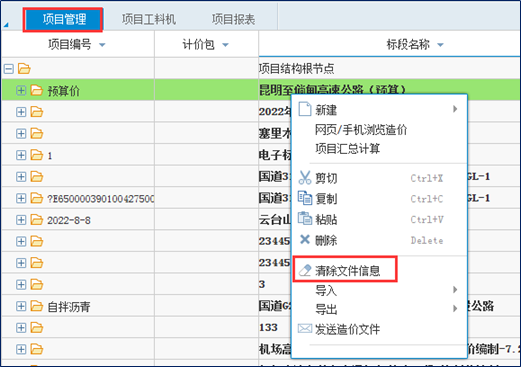
Task: Click the small triangle left of tabs
Action: [x=6, y=24]
